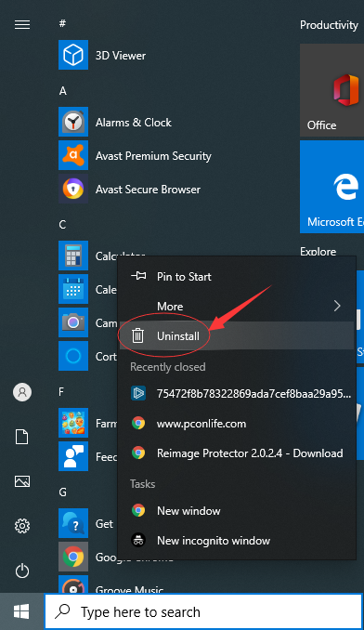Click the Calculator app icon

(x=73, y=256)
